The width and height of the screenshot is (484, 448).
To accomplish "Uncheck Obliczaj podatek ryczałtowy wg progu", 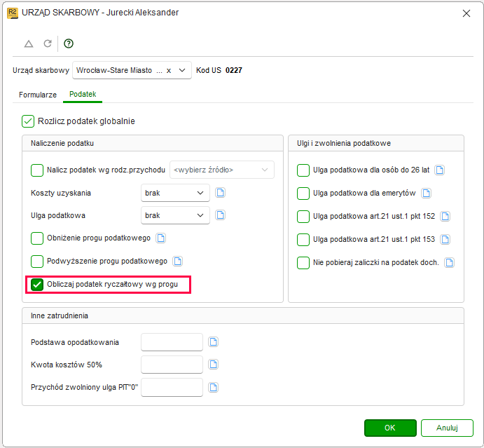I will point(37,285).
